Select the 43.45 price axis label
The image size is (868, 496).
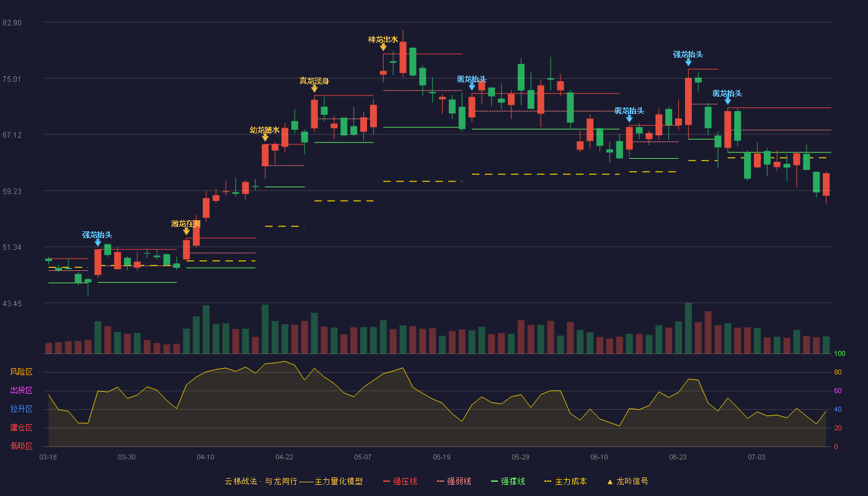(x=12, y=303)
